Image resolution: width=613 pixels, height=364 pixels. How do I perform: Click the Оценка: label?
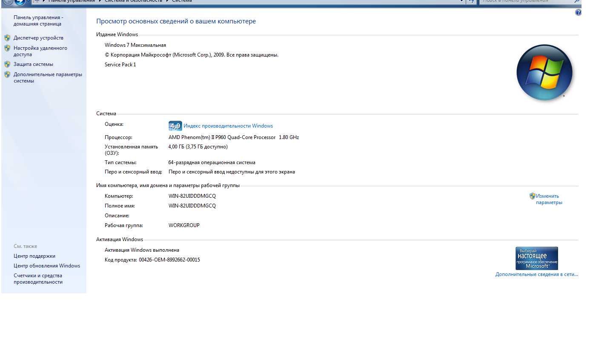pos(114,124)
